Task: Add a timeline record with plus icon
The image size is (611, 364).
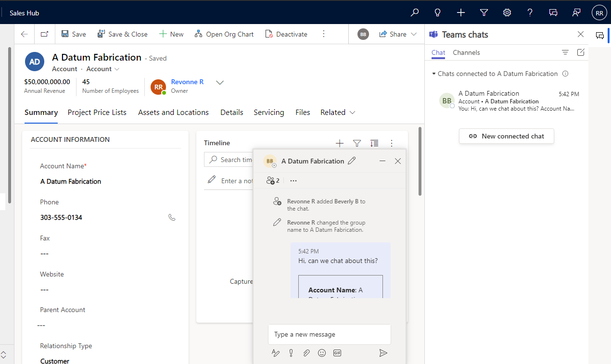Action: (x=340, y=143)
